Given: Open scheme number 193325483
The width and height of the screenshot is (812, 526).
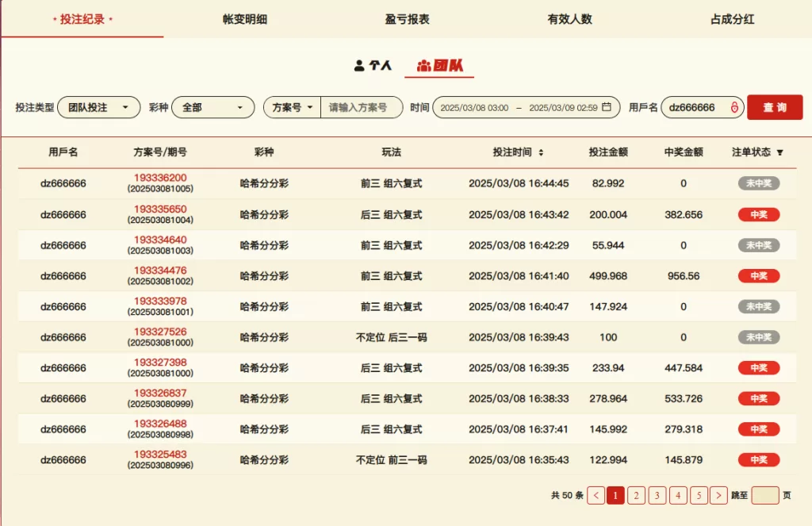Looking at the screenshot, I should pos(160,454).
